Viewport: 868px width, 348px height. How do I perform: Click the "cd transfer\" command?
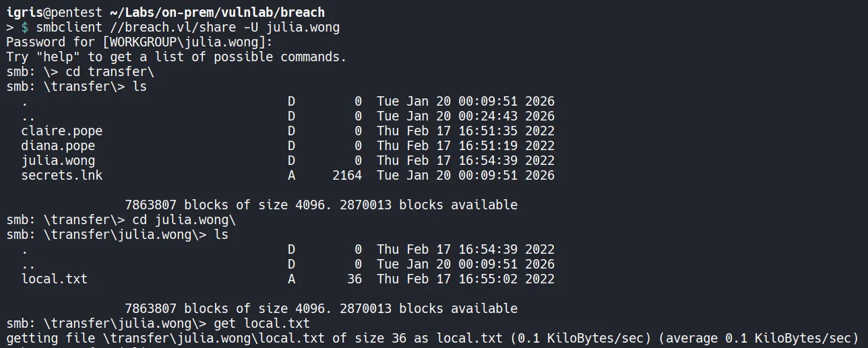point(115,72)
